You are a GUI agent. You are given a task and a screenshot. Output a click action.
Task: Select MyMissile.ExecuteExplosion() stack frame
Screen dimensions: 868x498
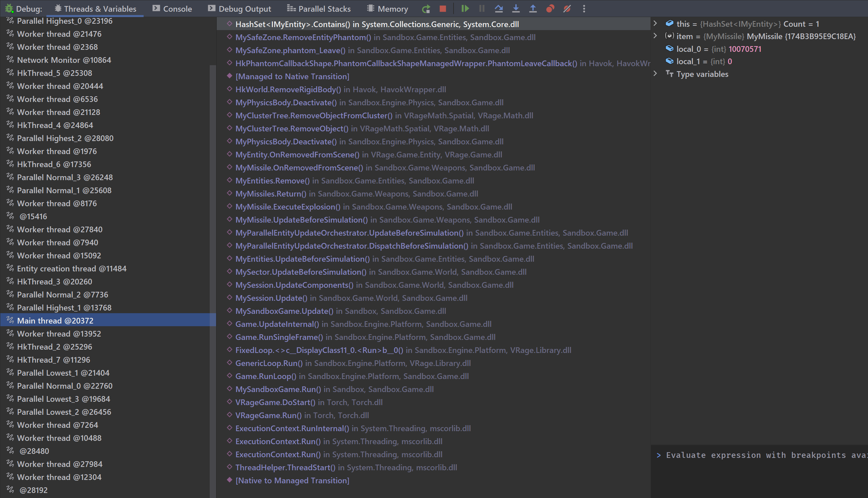tap(288, 207)
